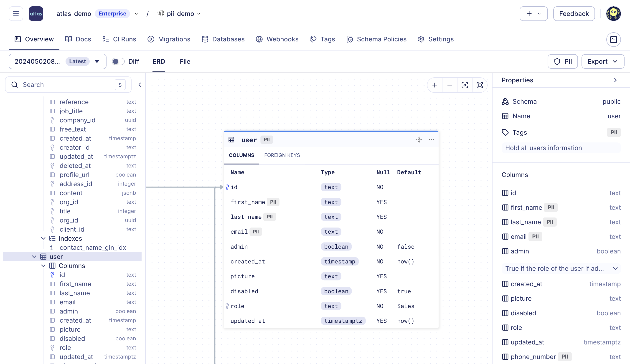Image resolution: width=630 pixels, height=364 pixels.
Task: Collapse the Columns node under user table
Action: pos(43,265)
